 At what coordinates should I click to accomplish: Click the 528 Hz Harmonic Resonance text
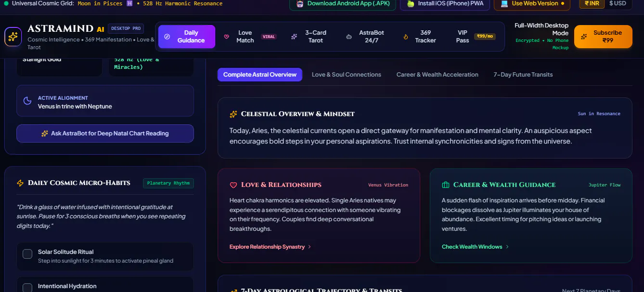182,3
